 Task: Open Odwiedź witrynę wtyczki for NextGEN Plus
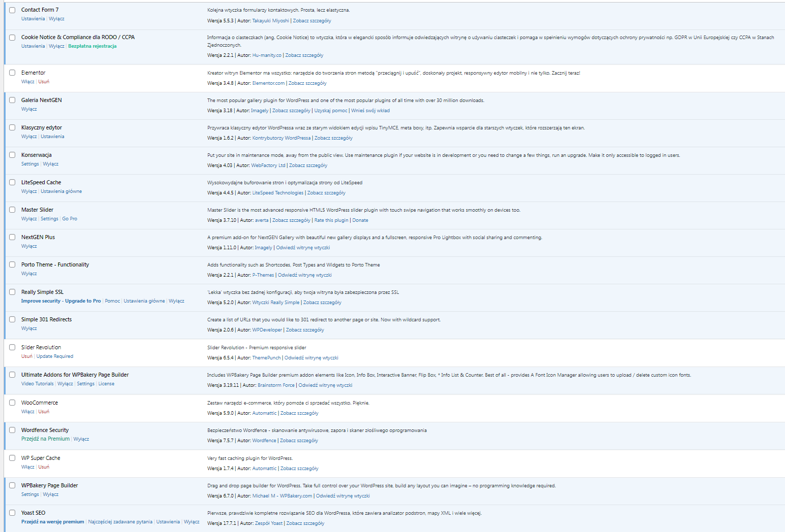303,248
